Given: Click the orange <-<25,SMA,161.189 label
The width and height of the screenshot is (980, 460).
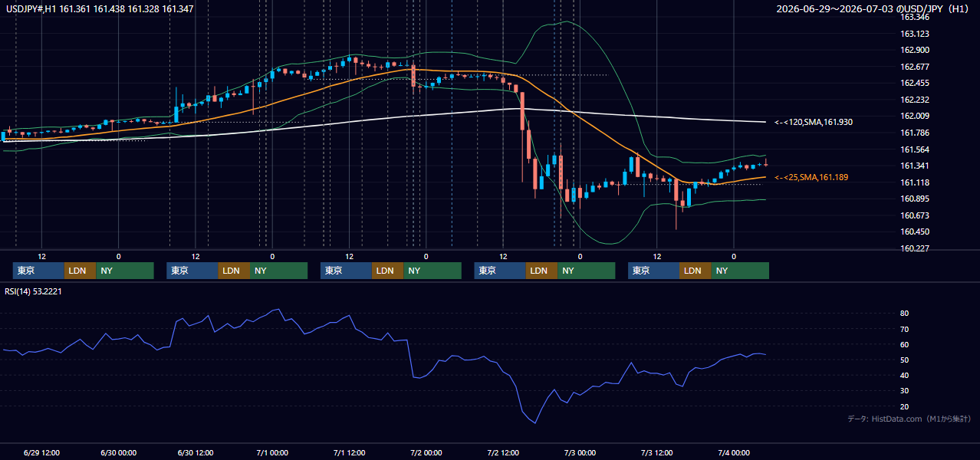Looking at the screenshot, I should click(x=811, y=177).
